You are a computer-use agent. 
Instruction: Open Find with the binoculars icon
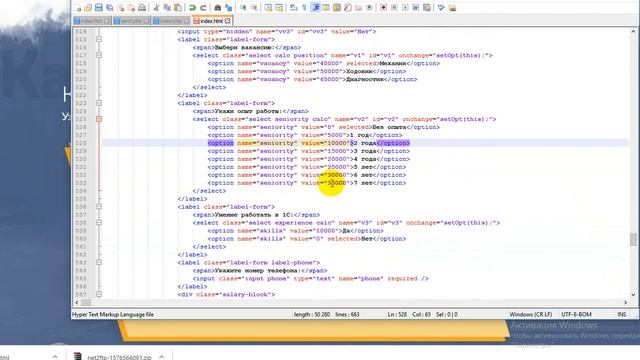point(218,8)
